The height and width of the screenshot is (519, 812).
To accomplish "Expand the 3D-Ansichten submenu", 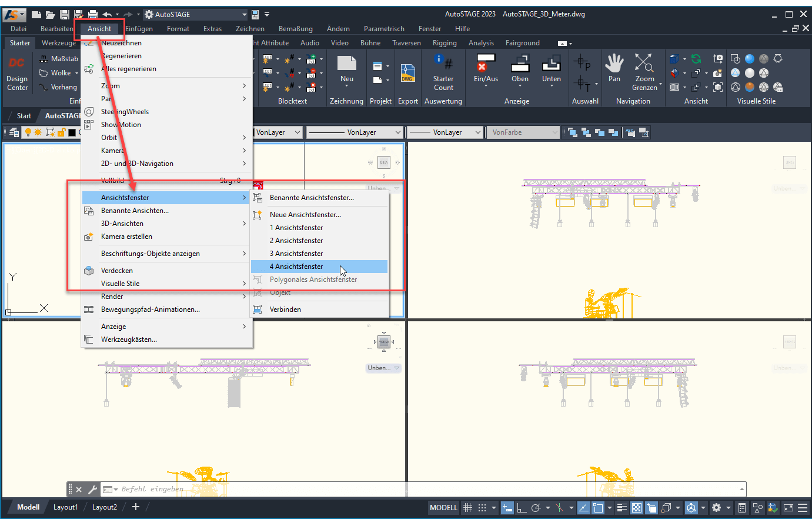I will click(244, 224).
